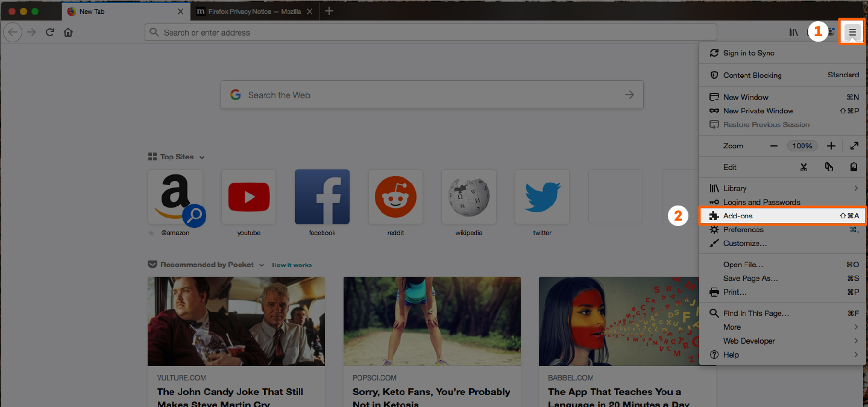Open a new tab with the plus icon
The image size is (868, 407).
click(x=329, y=10)
